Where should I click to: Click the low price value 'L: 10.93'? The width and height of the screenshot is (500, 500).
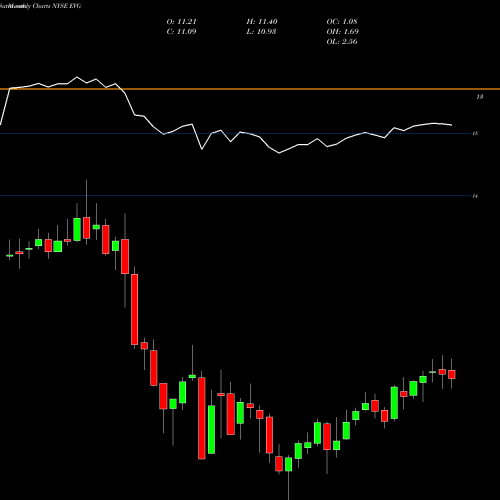point(261,32)
